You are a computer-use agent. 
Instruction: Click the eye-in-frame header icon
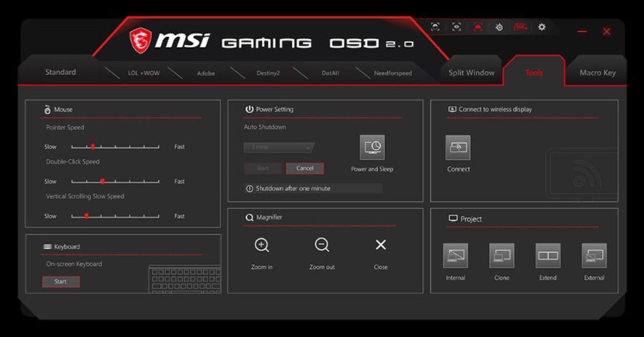(x=457, y=26)
